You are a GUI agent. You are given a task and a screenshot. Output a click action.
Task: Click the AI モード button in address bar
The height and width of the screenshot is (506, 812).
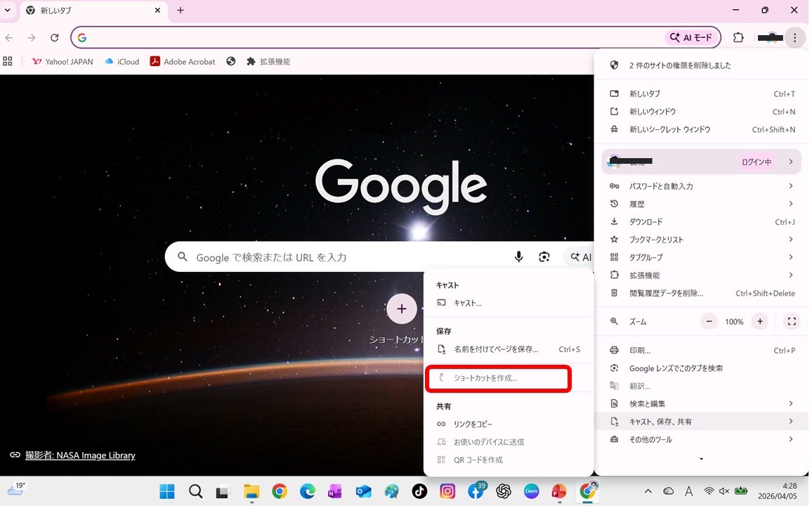coord(691,38)
